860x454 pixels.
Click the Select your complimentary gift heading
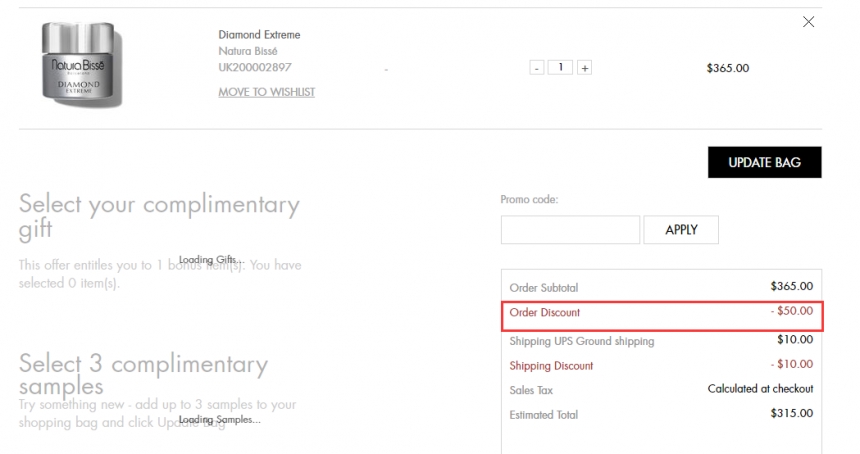[159, 217]
